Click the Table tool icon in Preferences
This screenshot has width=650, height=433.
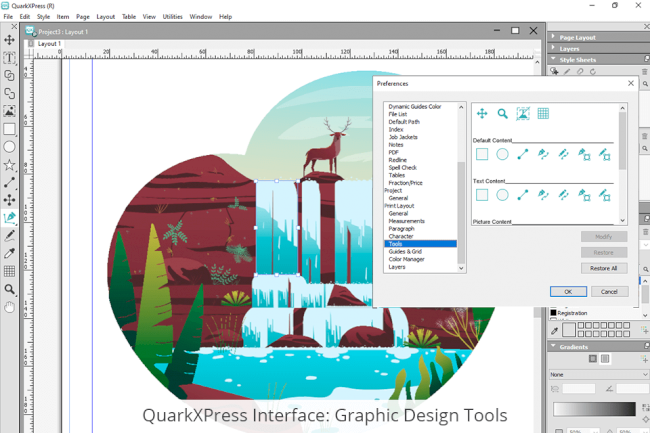pos(543,114)
